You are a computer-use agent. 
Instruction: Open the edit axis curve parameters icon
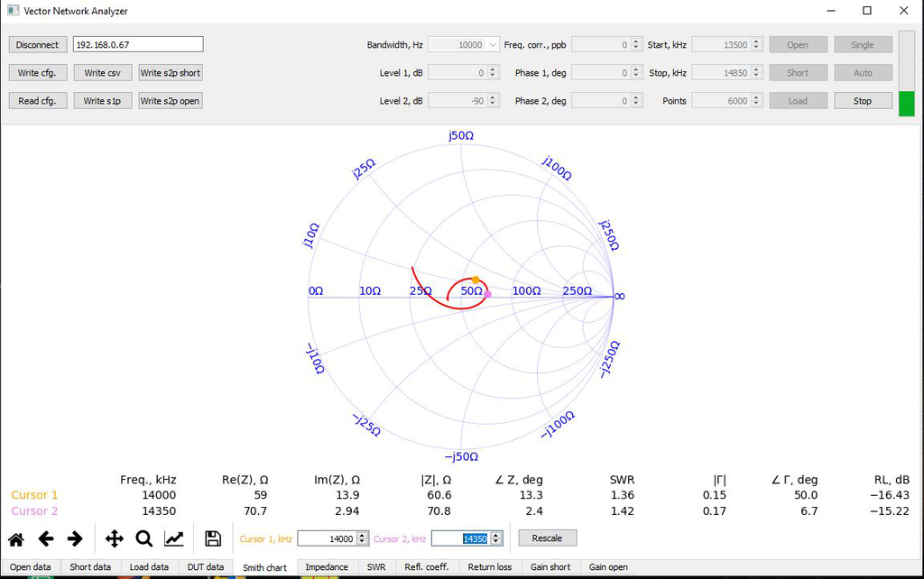coord(174,539)
